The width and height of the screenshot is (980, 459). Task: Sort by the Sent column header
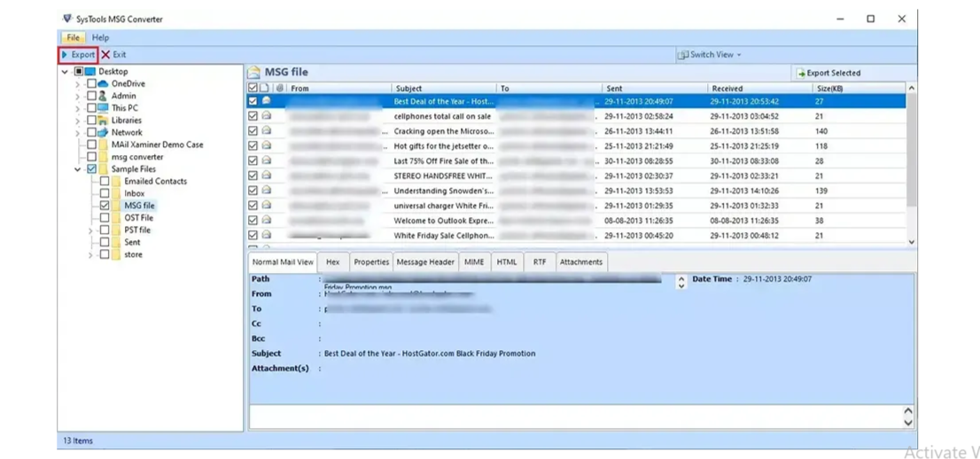655,89
